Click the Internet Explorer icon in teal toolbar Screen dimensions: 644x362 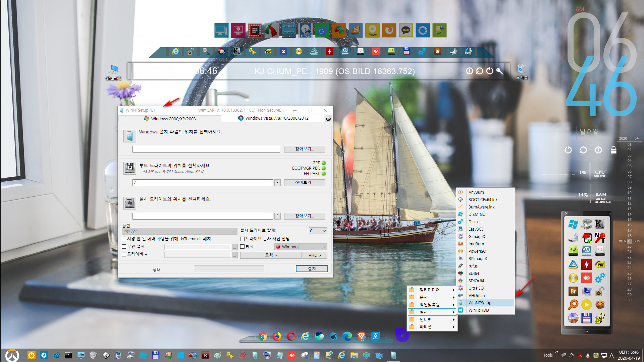pyautogui.click(x=175, y=51)
